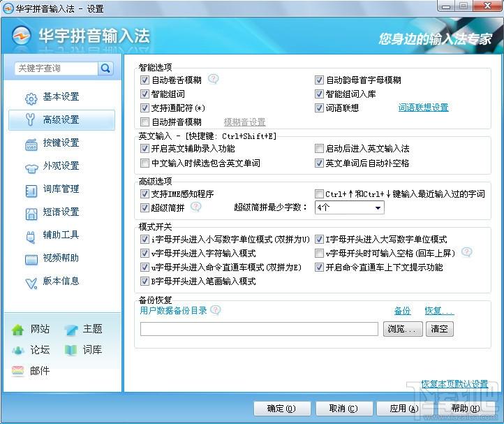Uncheck 自动韵母首字母模糊 checkbox
Screen dimensions: 504x424
(x=319, y=80)
